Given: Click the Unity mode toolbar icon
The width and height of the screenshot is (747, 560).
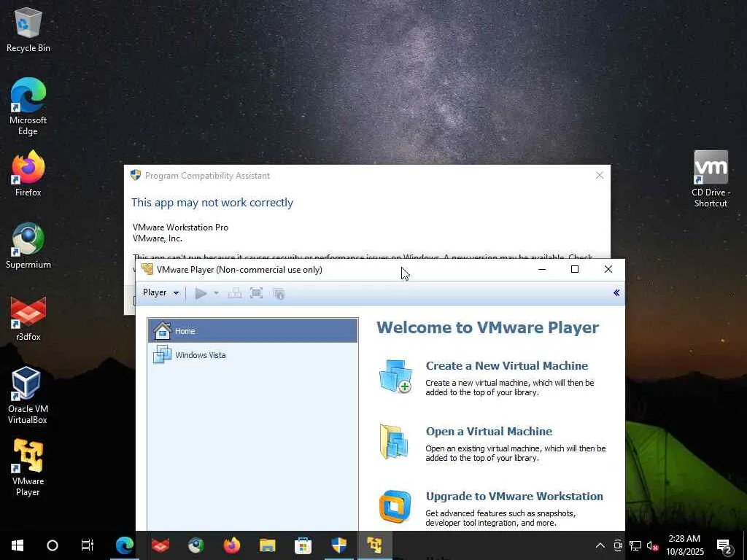Looking at the screenshot, I should tap(279, 293).
